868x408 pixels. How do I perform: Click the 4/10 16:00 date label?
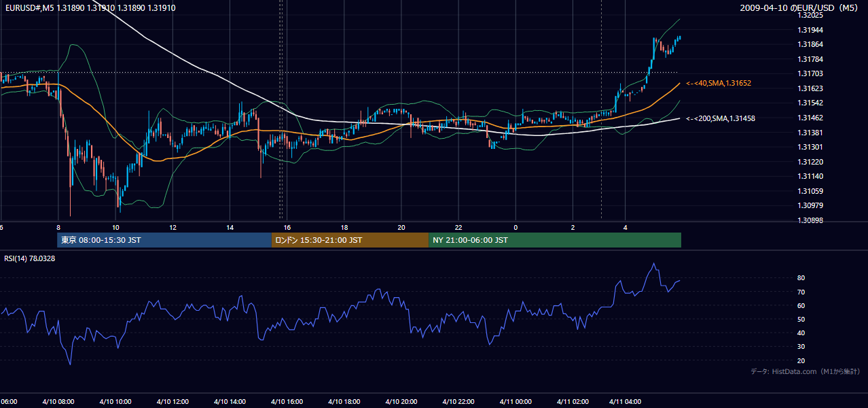coord(287,402)
